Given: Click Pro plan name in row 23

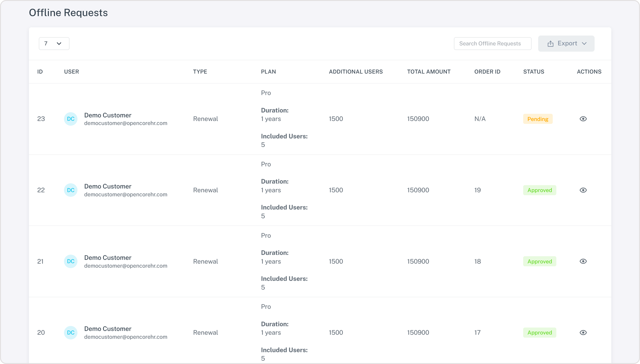Looking at the screenshot, I should click(x=266, y=93).
